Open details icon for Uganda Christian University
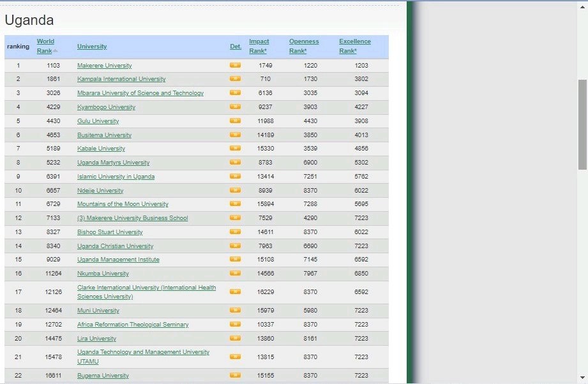588x384 pixels. [x=235, y=246]
